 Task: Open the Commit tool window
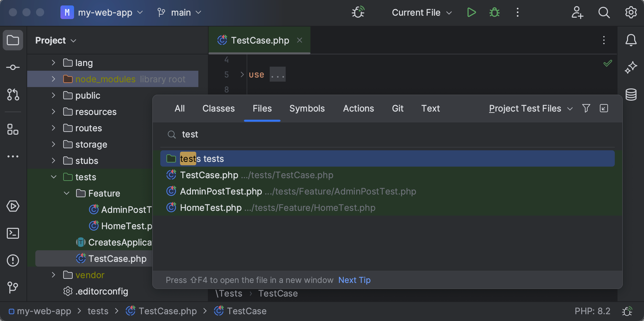point(13,67)
